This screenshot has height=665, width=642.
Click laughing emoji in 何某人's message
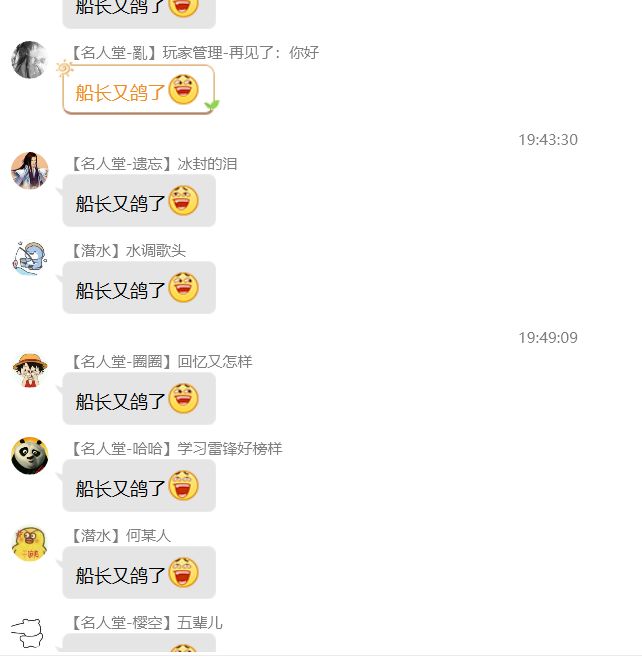(x=183, y=573)
